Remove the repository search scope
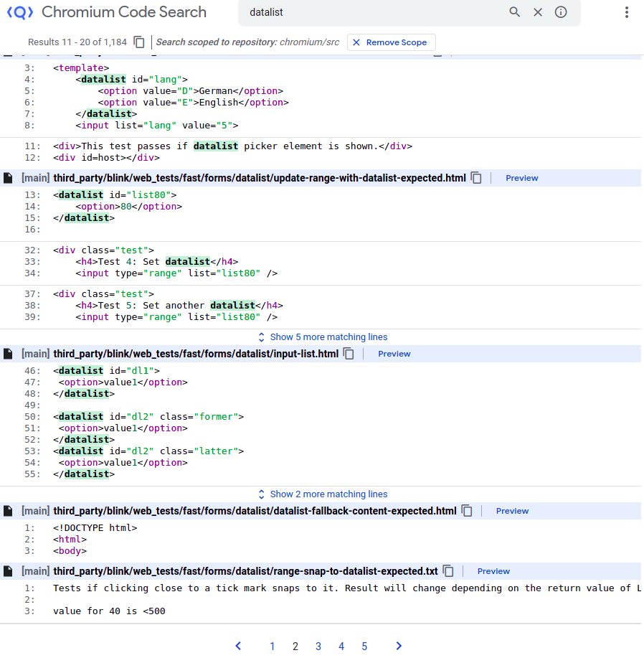 (390, 42)
